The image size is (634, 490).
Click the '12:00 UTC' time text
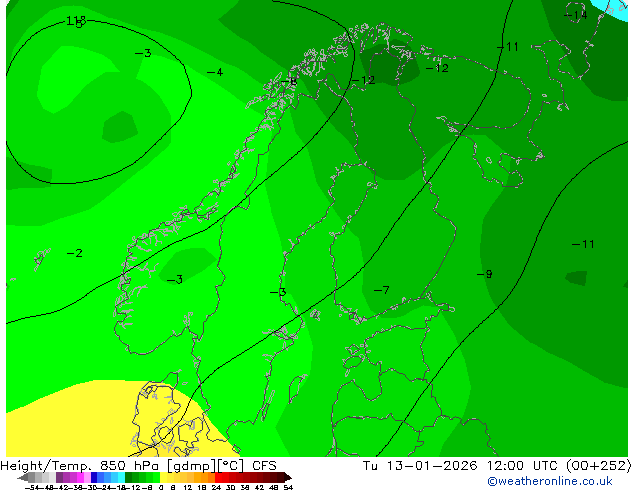click(525, 465)
